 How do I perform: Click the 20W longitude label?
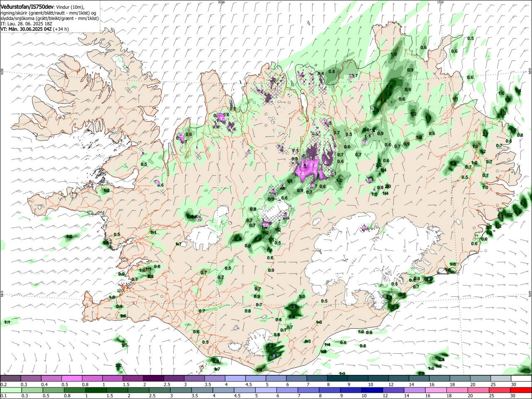221,2
